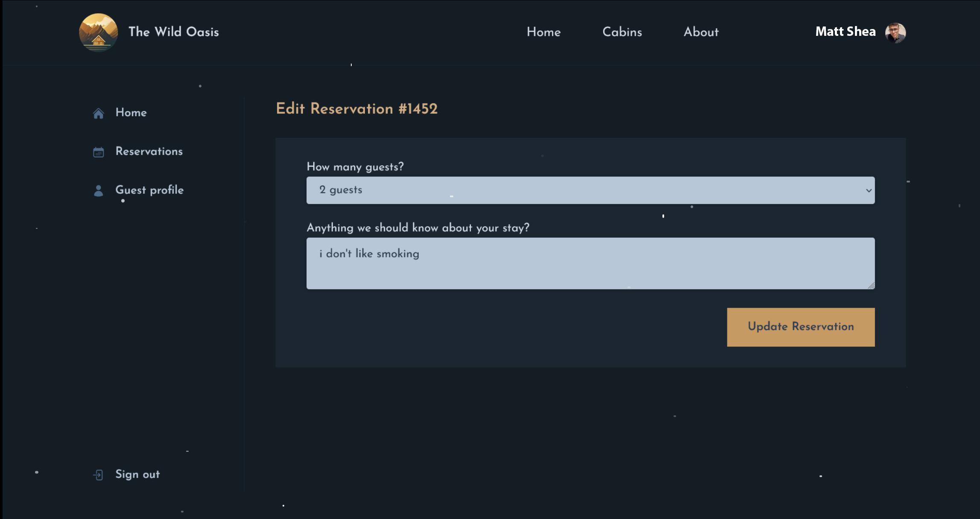Go to Cabins in top navigation
The height and width of the screenshot is (519, 980).
point(622,32)
